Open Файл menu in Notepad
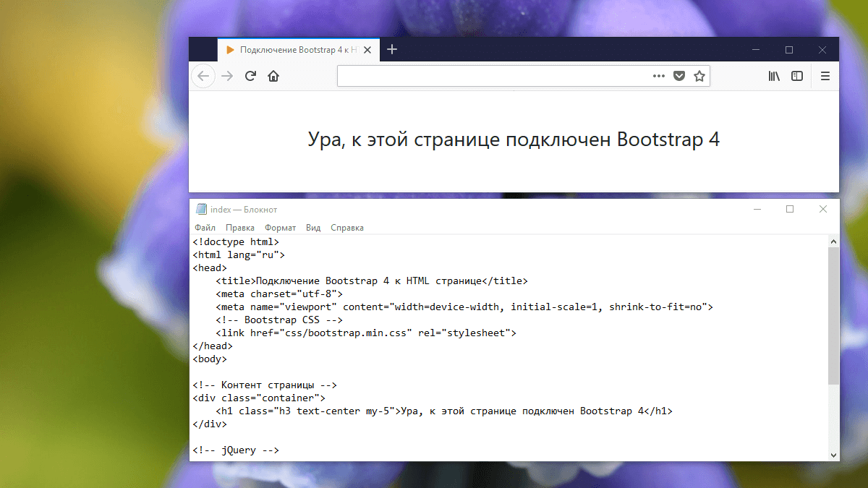 pyautogui.click(x=205, y=228)
